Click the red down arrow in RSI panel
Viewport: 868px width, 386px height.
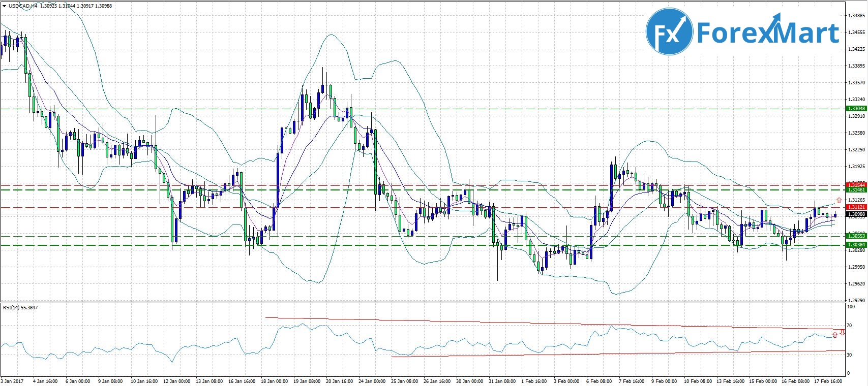point(843,332)
